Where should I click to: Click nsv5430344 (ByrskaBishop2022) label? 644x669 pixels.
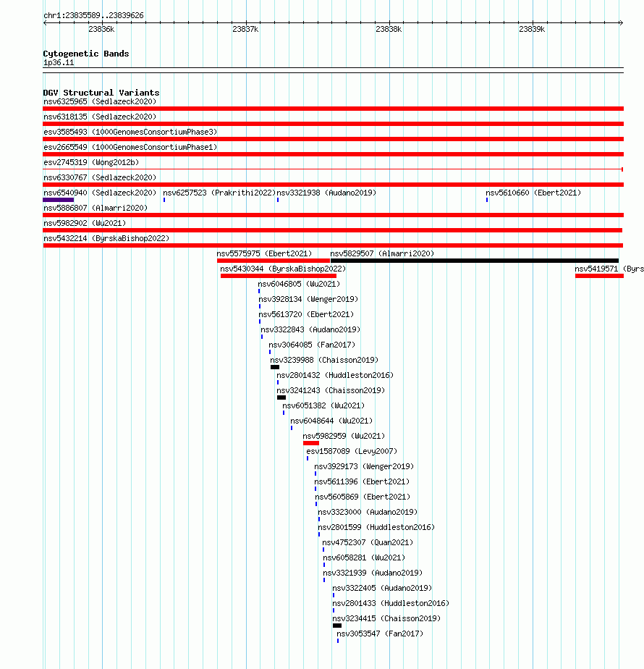click(x=283, y=269)
